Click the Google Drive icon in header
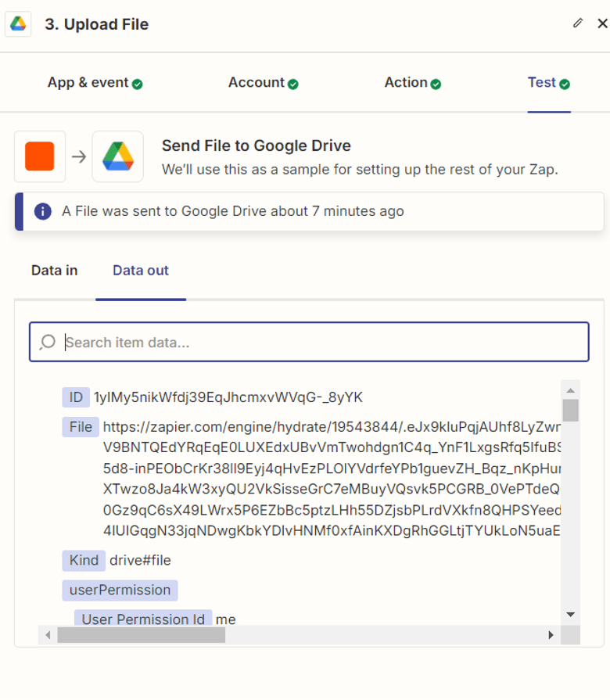 click(x=18, y=24)
